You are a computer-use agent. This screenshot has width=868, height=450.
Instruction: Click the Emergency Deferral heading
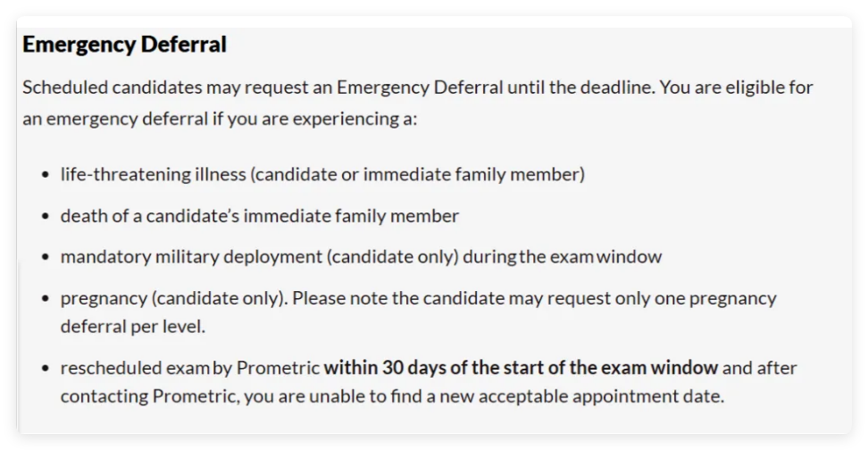point(124,45)
